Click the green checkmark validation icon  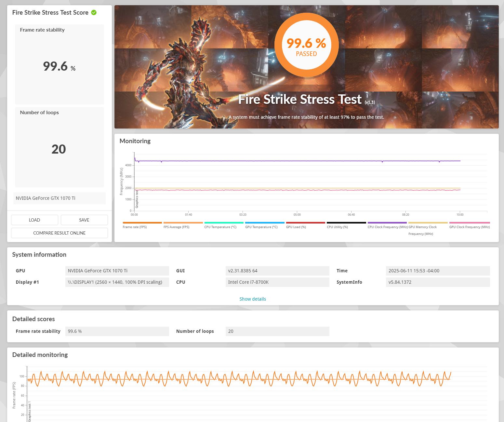pos(94,13)
